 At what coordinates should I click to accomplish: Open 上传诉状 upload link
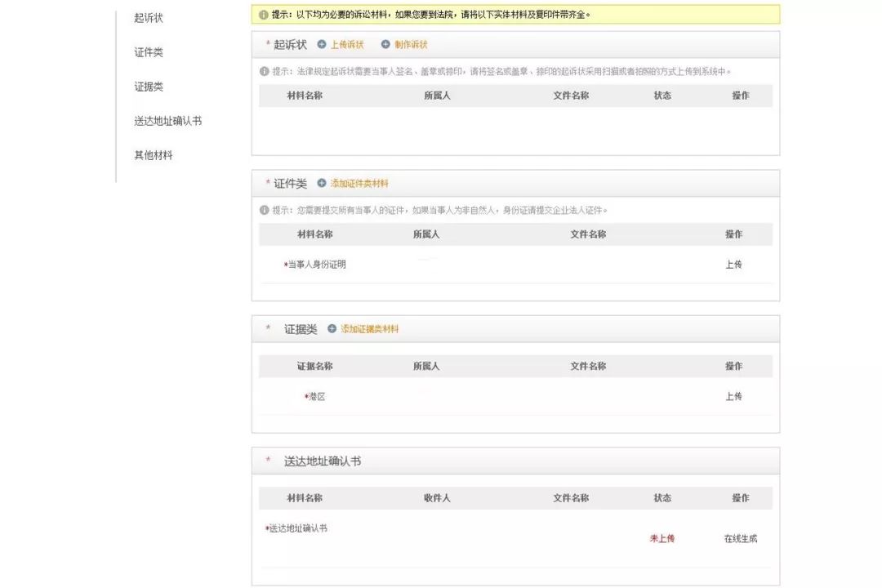point(347,44)
